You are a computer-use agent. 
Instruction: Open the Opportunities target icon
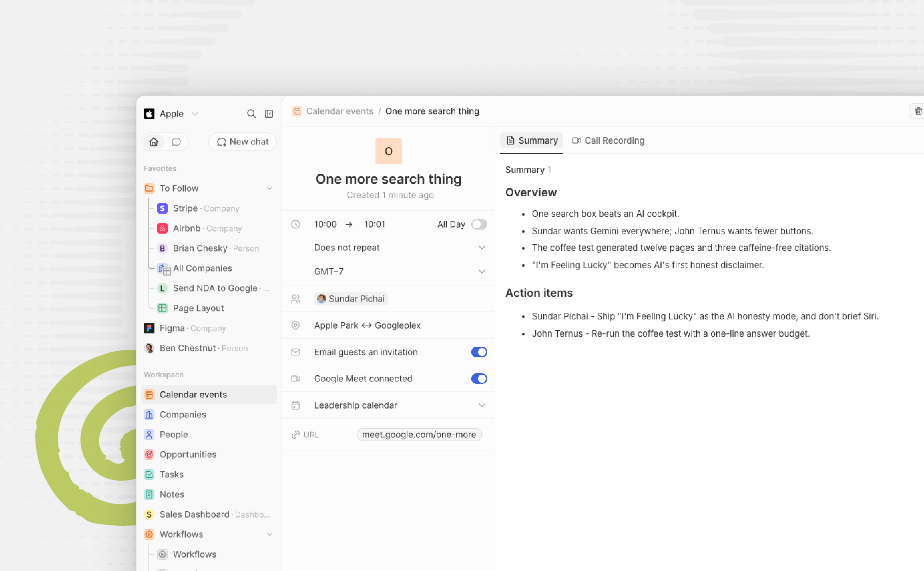[149, 454]
